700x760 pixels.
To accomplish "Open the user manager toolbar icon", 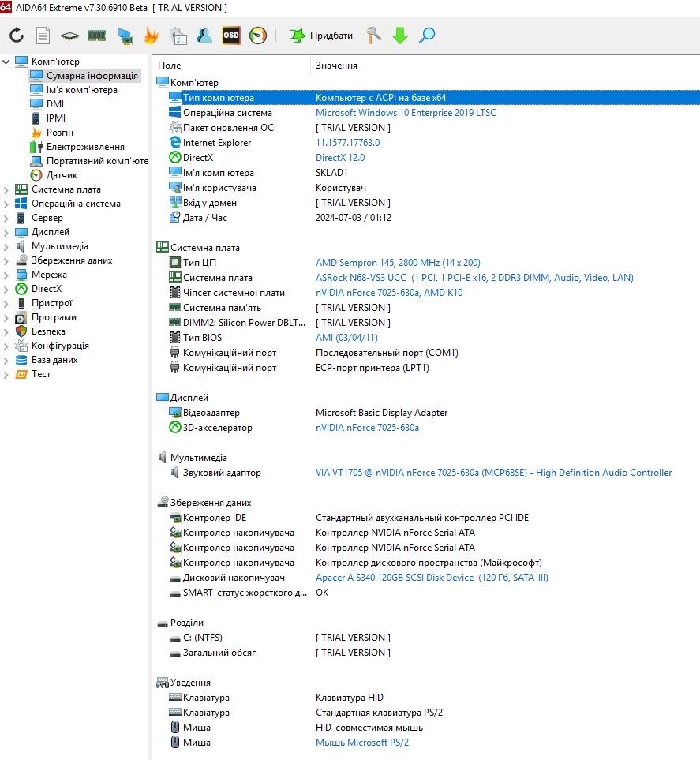I will 204,36.
